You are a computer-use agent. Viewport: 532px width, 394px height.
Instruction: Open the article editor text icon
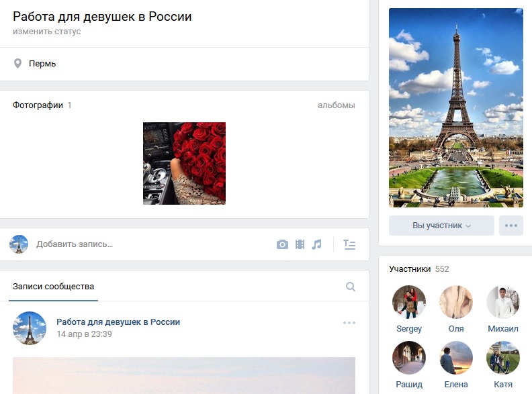click(x=349, y=244)
